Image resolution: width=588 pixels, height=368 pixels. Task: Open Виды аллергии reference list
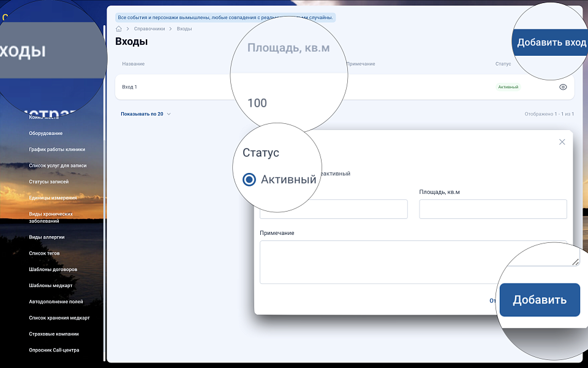(x=47, y=237)
